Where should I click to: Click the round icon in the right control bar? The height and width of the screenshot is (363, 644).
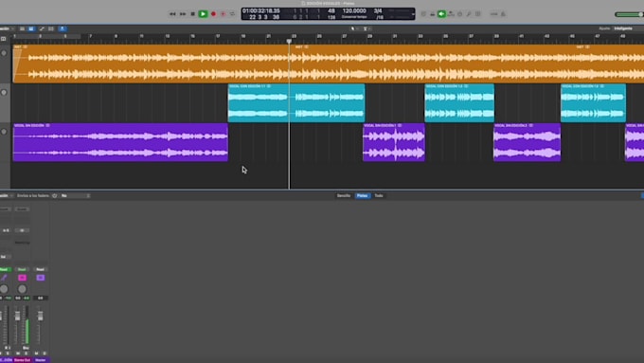click(x=460, y=14)
